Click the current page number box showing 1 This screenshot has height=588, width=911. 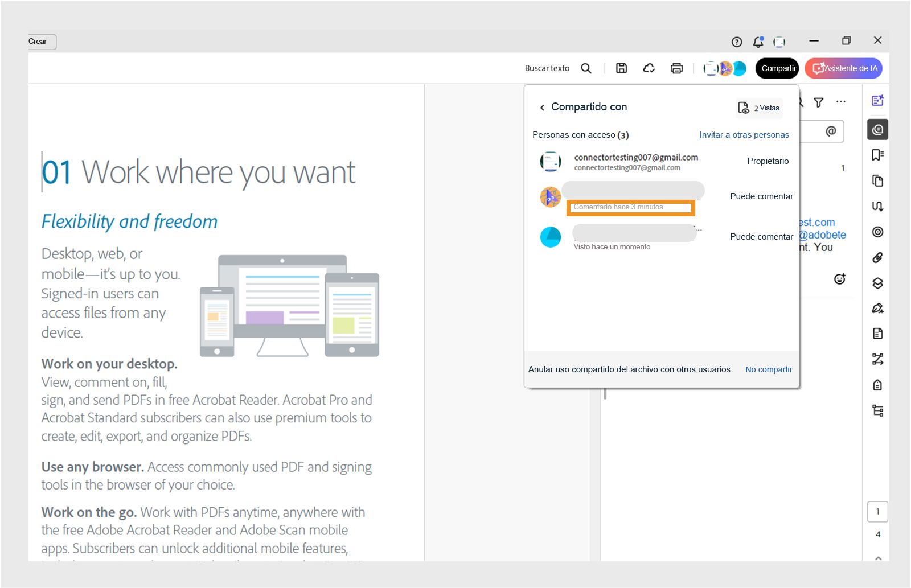point(877,512)
